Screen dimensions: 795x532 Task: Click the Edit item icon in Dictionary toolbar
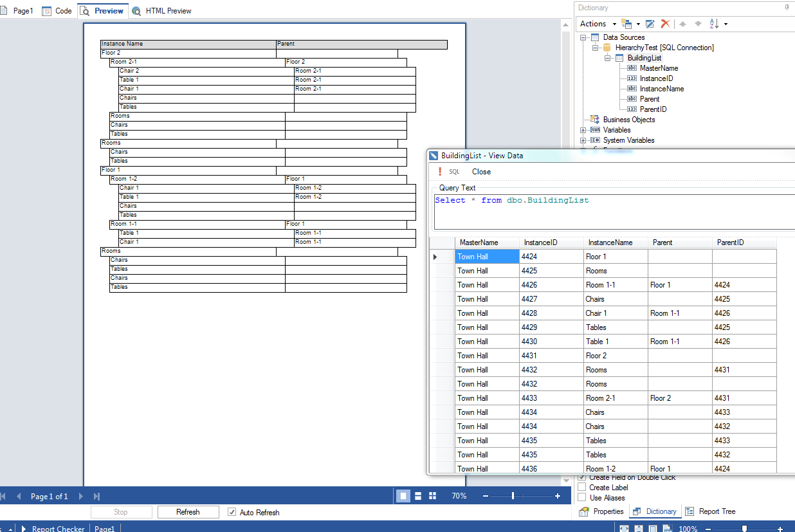tap(650, 24)
